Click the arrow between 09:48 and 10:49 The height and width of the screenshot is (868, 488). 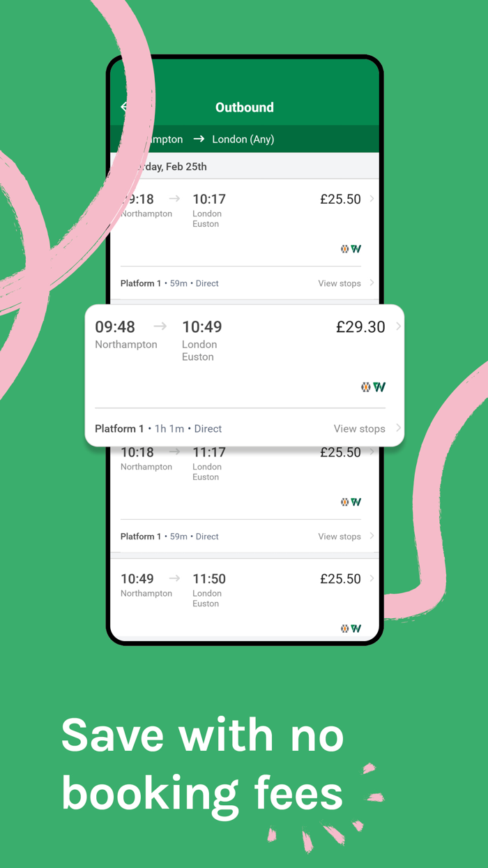pyautogui.click(x=160, y=326)
